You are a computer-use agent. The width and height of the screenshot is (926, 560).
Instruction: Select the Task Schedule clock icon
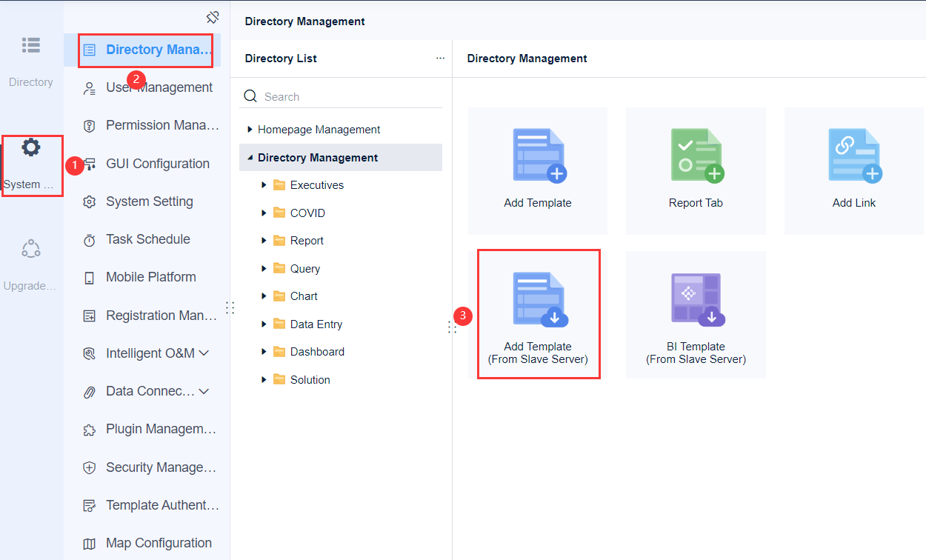[x=89, y=239]
